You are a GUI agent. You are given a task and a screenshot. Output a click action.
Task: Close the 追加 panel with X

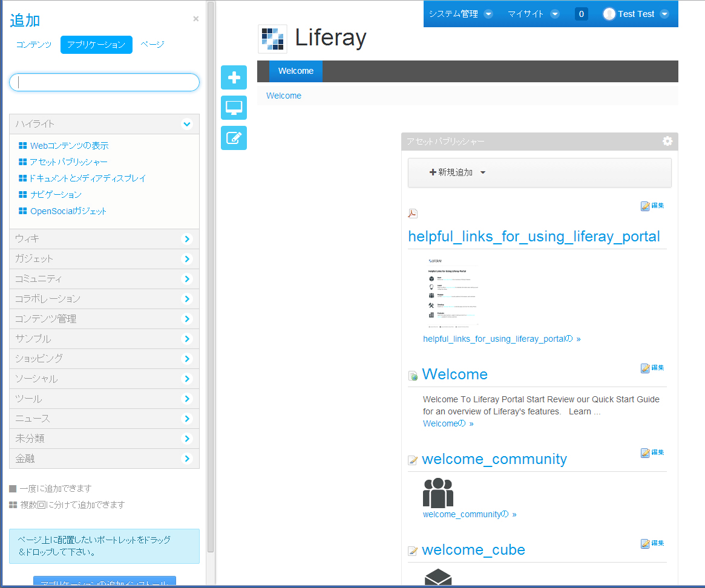pyautogui.click(x=195, y=18)
